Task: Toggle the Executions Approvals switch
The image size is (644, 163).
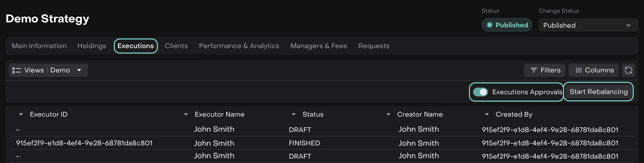Action: click(480, 92)
